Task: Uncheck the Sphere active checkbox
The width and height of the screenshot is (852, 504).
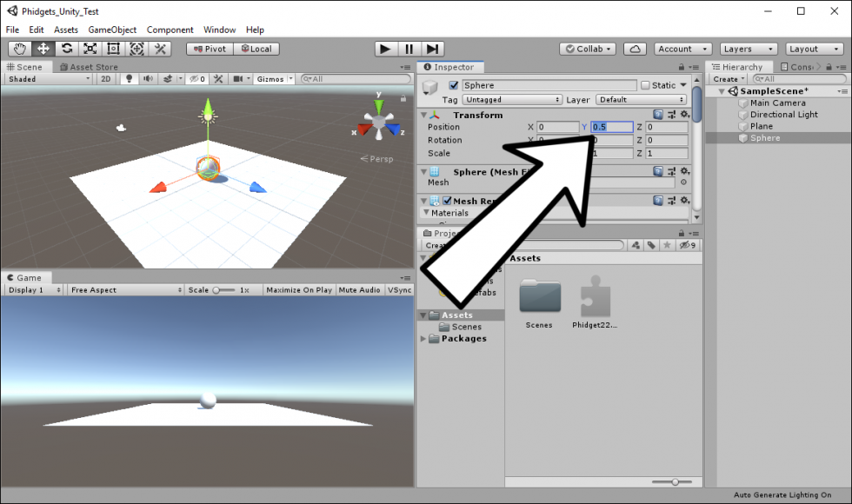Action: 453,85
